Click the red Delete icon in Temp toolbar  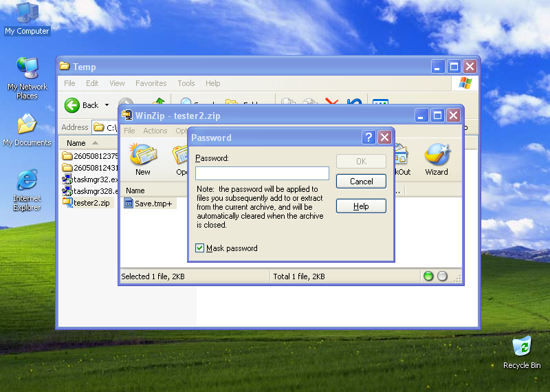(331, 101)
